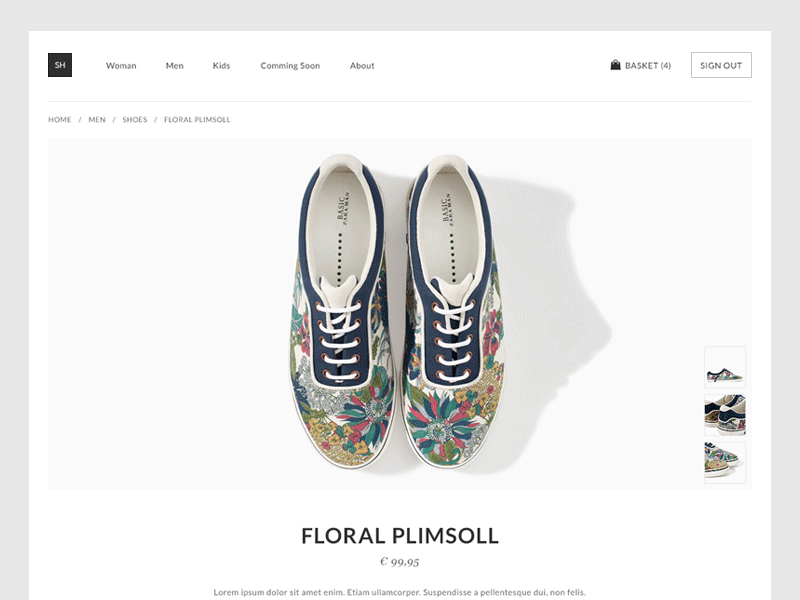View Basket (4) contents
The width and height of the screenshot is (800, 600).
coord(647,66)
